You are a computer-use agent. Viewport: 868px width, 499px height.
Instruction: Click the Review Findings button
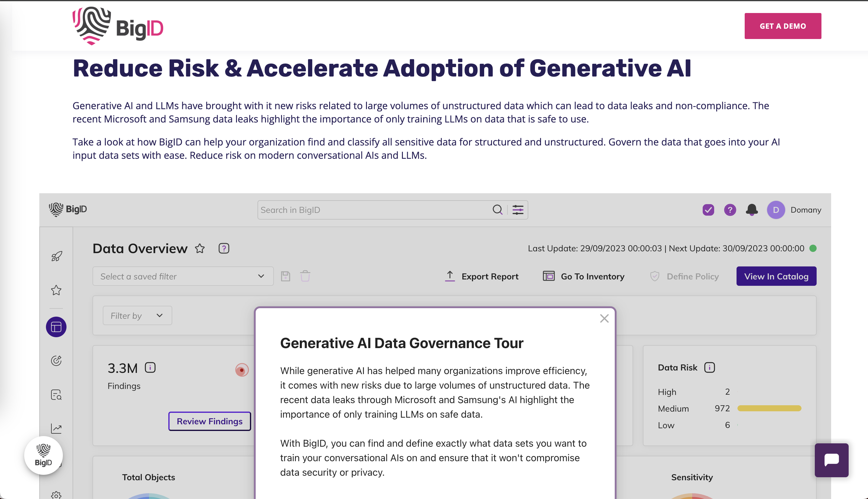click(209, 421)
